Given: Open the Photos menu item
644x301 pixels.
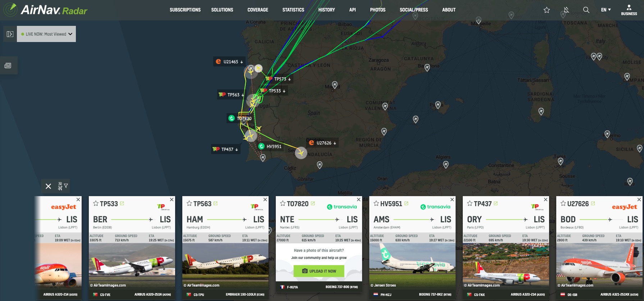Looking at the screenshot, I should tap(378, 10).
